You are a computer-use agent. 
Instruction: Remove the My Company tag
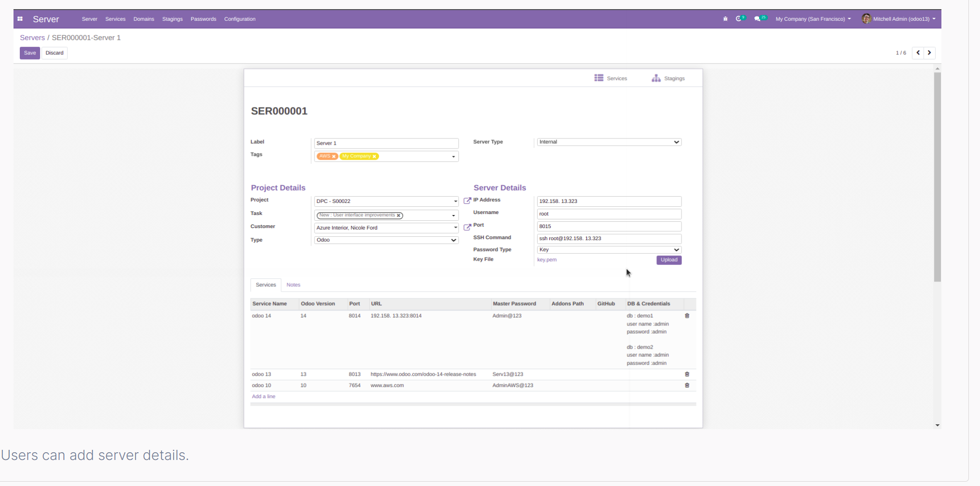(x=375, y=156)
